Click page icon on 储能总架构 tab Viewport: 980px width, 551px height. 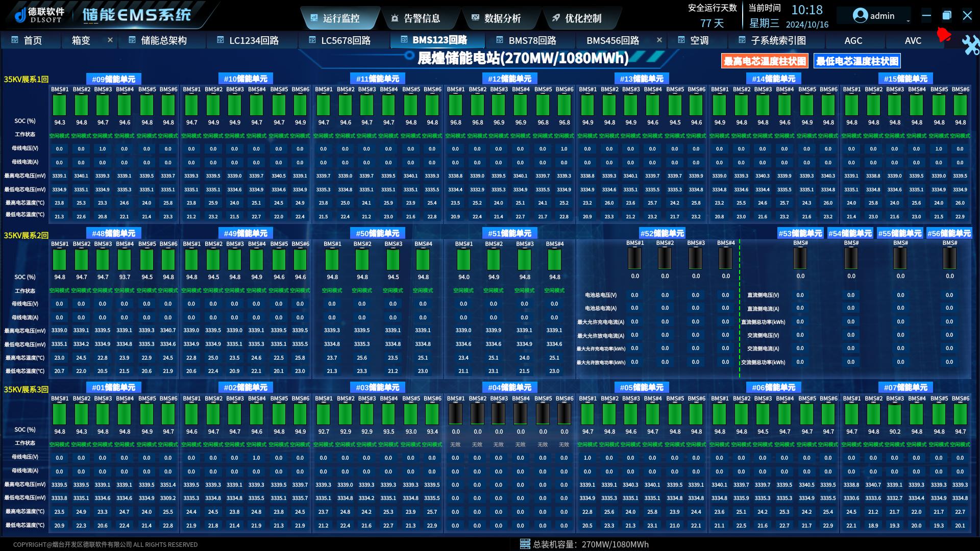click(132, 40)
